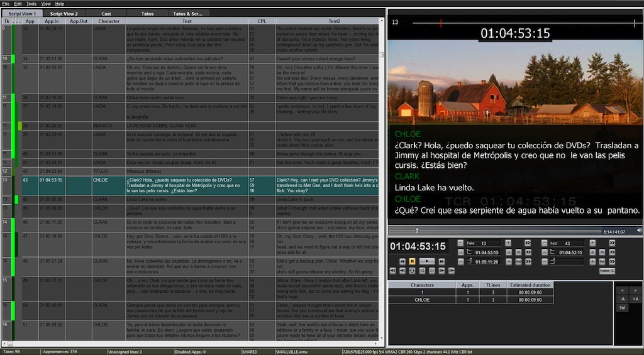Toggle the loop playback icon

click(x=413, y=270)
